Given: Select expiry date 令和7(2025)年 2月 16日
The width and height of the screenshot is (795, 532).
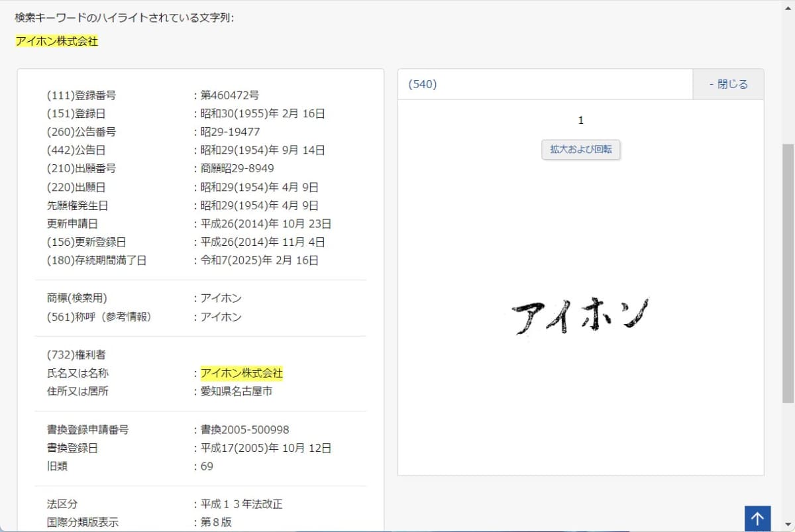Looking at the screenshot, I should click(260, 260).
